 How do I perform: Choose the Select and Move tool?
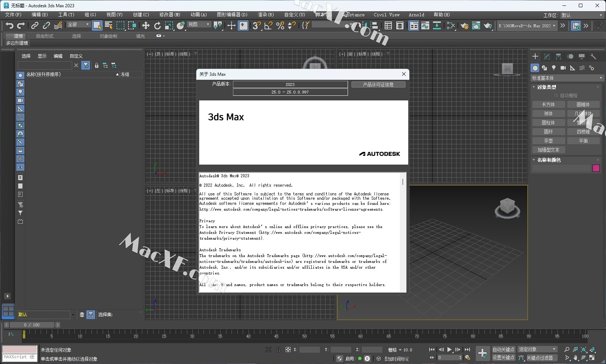[146, 25]
